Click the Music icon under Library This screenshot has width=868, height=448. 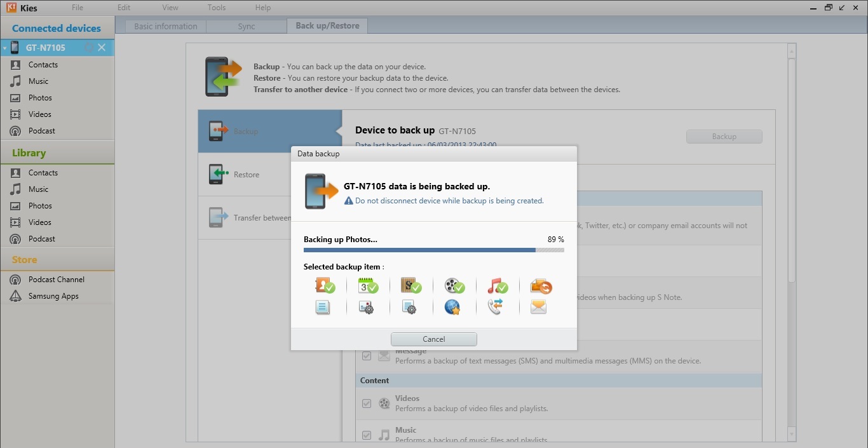click(15, 189)
